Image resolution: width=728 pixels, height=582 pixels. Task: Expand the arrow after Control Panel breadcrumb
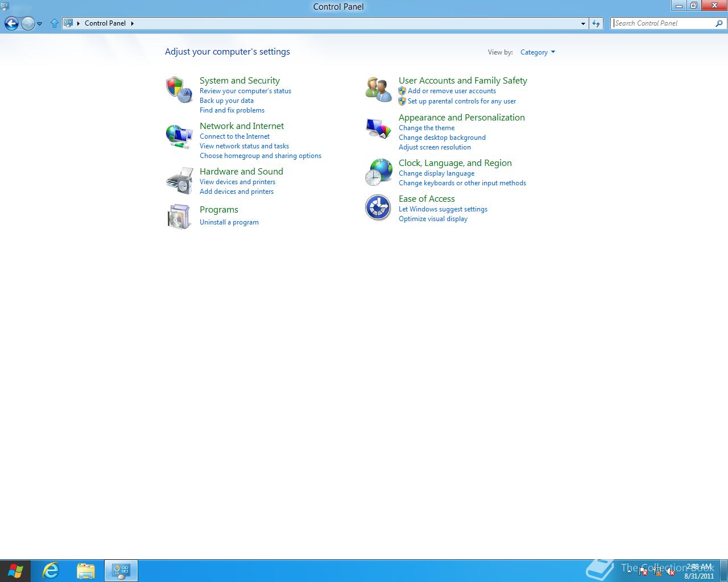(132, 23)
